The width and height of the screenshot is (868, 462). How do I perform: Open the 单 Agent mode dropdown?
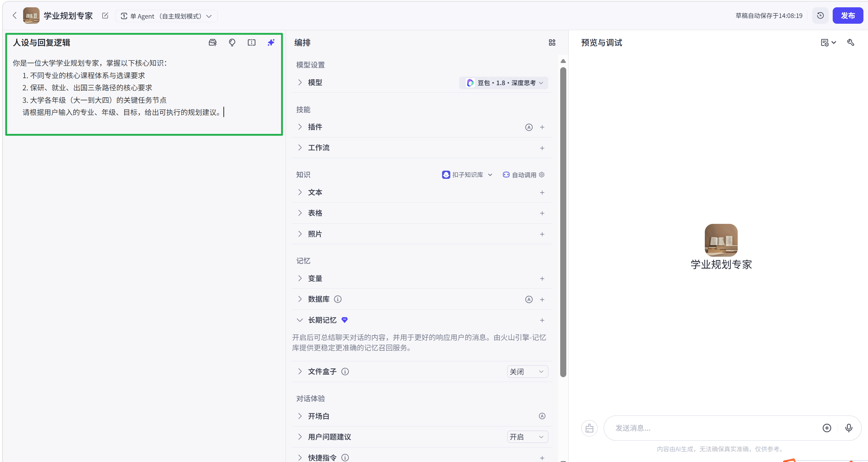coord(167,16)
